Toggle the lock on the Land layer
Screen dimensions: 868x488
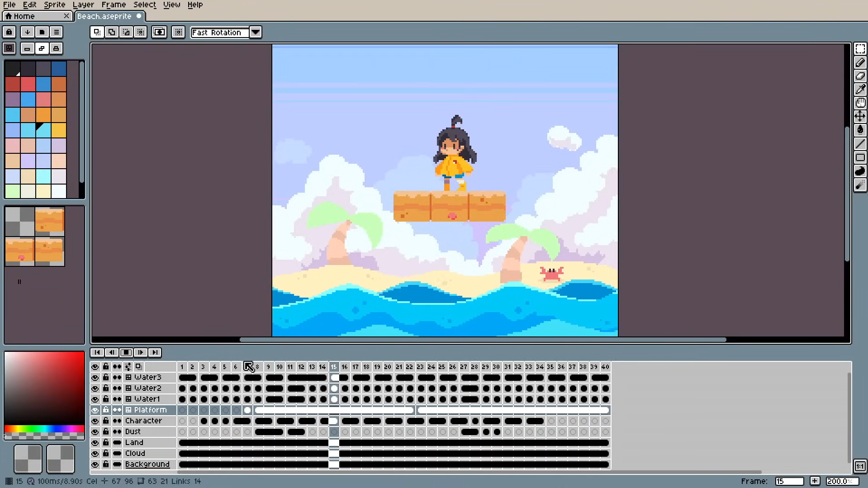click(x=106, y=443)
